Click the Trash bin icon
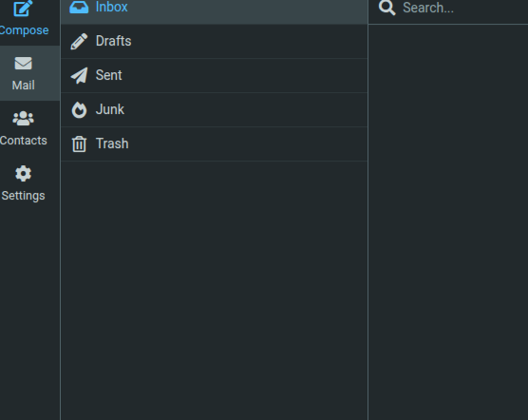Screen dimensions: 528x420 [79, 143]
